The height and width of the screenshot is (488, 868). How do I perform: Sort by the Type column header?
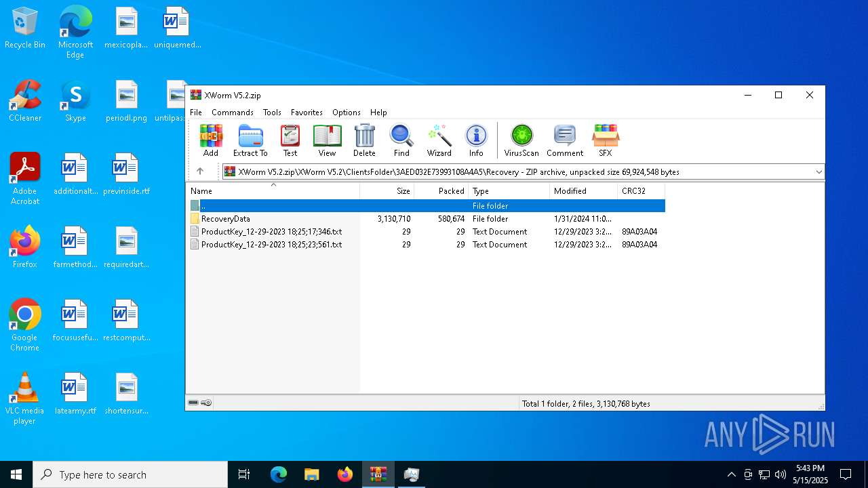pos(509,191)
